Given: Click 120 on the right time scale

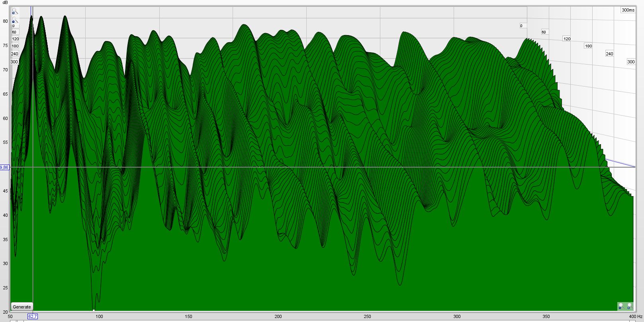Looking at the screenshot, I should click(x=567, y=39).
